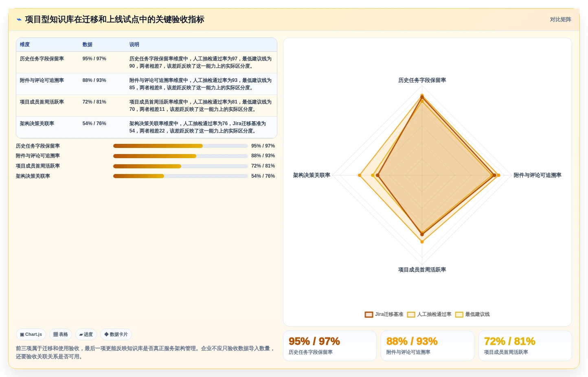Click the 95% / 97% progress value label
This screenshot has height=377, width=588.
coord(263,146)
